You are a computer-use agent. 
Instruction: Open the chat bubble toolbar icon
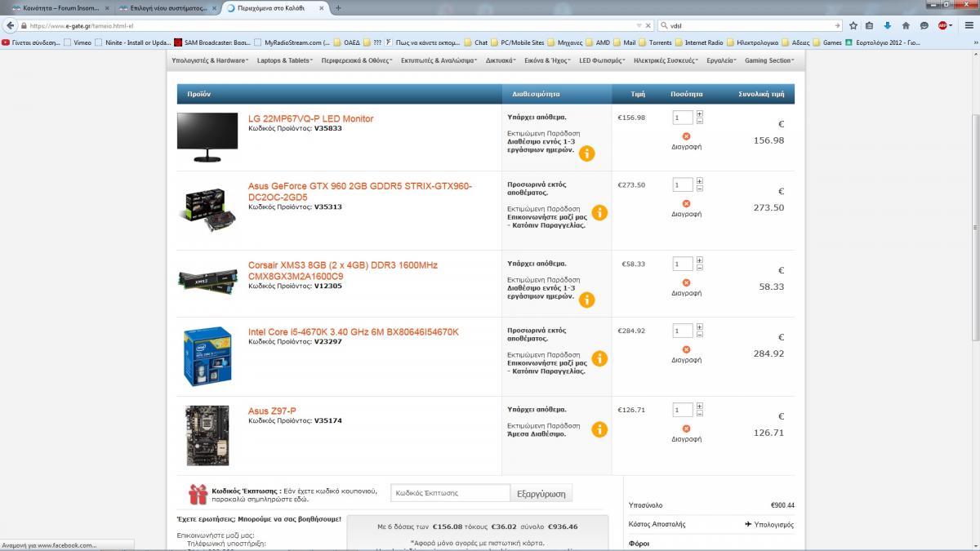pyautogui.click(x=924, y=25)
